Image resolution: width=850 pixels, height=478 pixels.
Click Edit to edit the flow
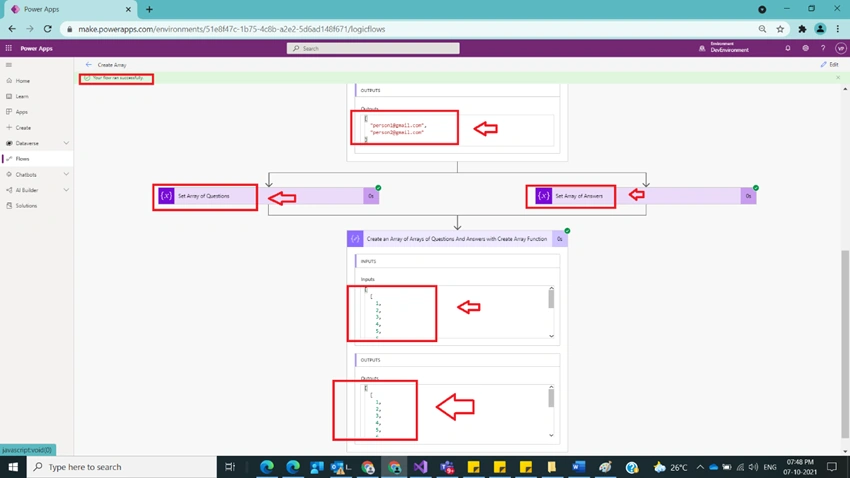[829, 64]
